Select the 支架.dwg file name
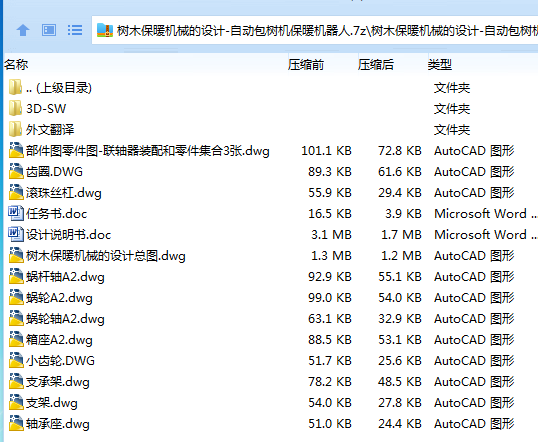Image resolution: width=538 pixels, height=442 pixels. (x=52, y=403)
